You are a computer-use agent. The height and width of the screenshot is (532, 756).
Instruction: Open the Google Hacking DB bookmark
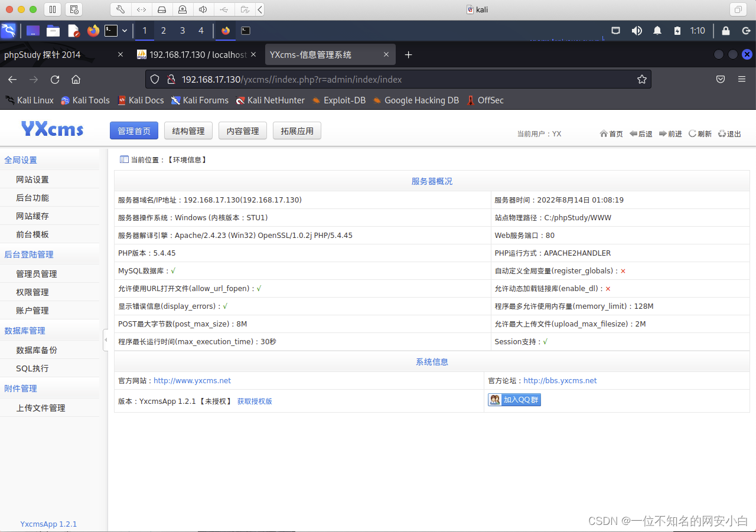(416, 100)
